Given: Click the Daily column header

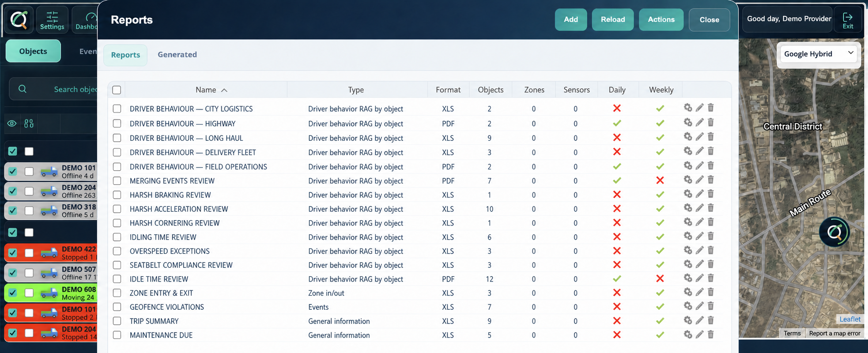Looking at the screenshot, I should point(617,90).
